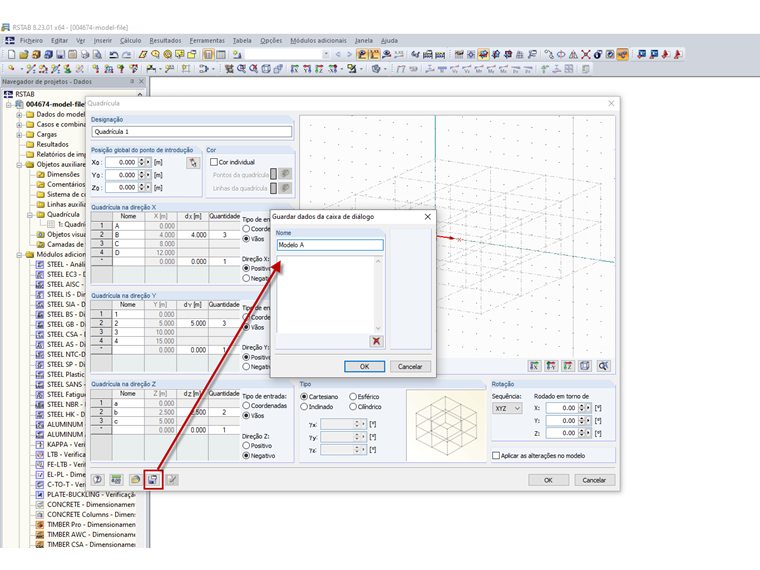Click the units and decimals icon in dialog
This screenshot has width=760, height=570.
tap(116, 480)
